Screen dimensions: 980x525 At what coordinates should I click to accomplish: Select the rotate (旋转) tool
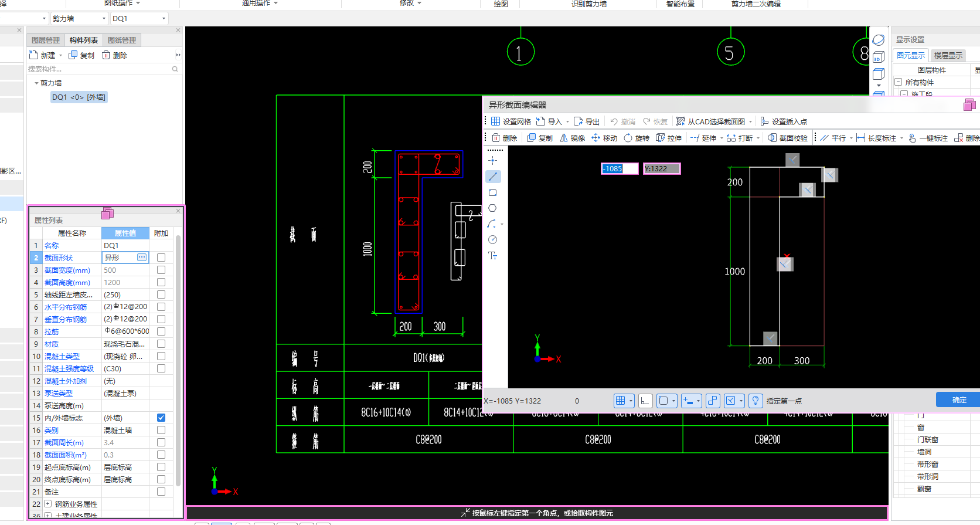point(637,138)
